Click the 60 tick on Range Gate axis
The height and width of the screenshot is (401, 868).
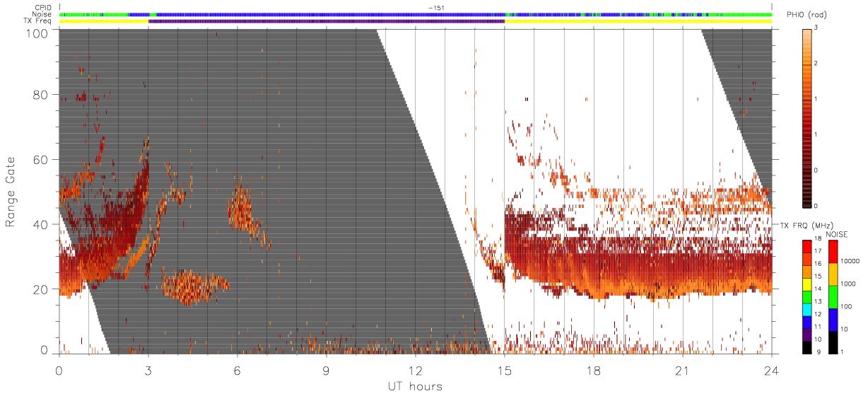point(40,160)
